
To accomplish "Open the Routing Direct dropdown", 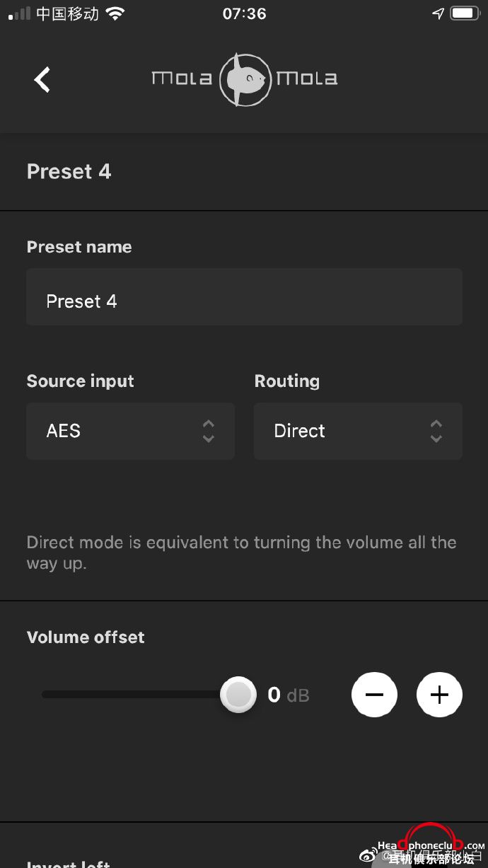I will pos(358,431).
